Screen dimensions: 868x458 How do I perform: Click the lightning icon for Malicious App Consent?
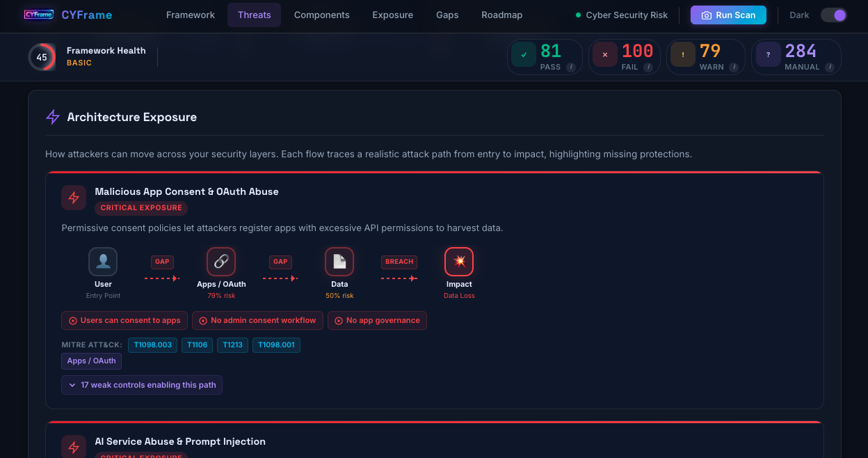[74, 198]
